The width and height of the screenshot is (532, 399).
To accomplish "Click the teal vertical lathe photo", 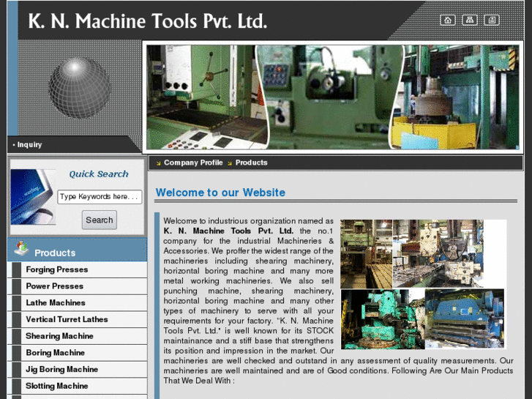I will [383, 319].
